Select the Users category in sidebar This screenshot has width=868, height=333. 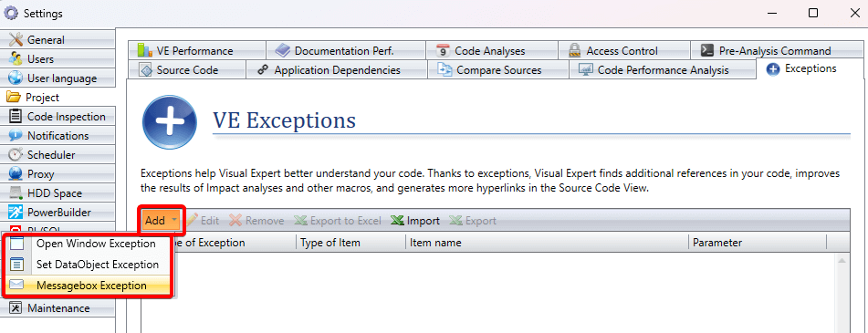pyautogui.click(x=58, y=59)
